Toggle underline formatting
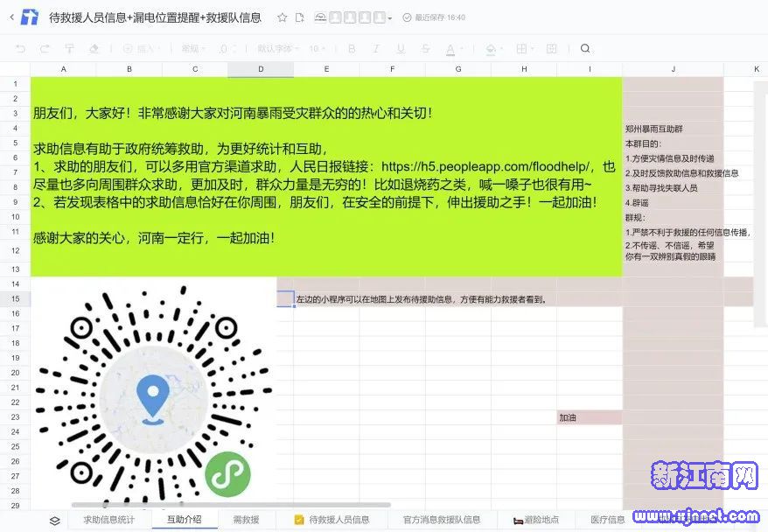 pos(401,49)
